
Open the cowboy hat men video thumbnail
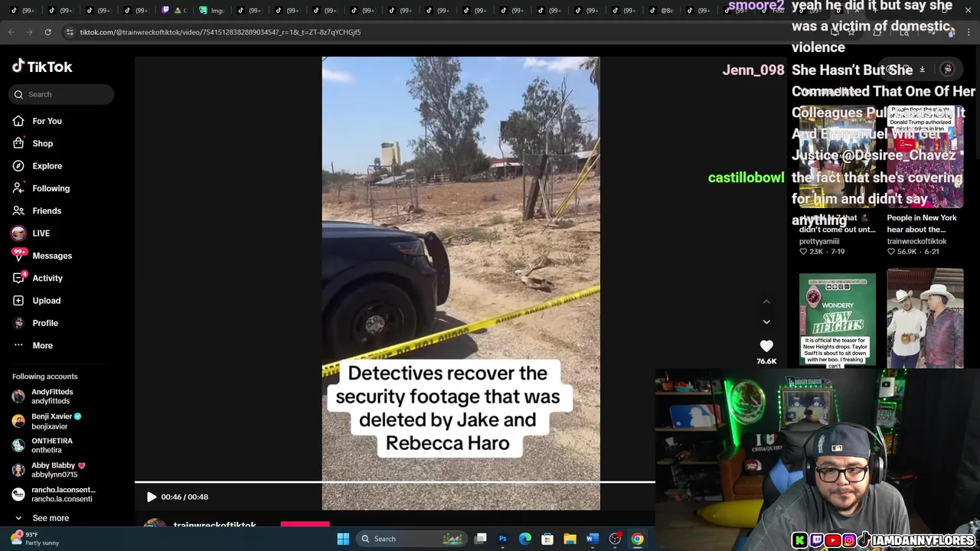click(x=925, y=318)
